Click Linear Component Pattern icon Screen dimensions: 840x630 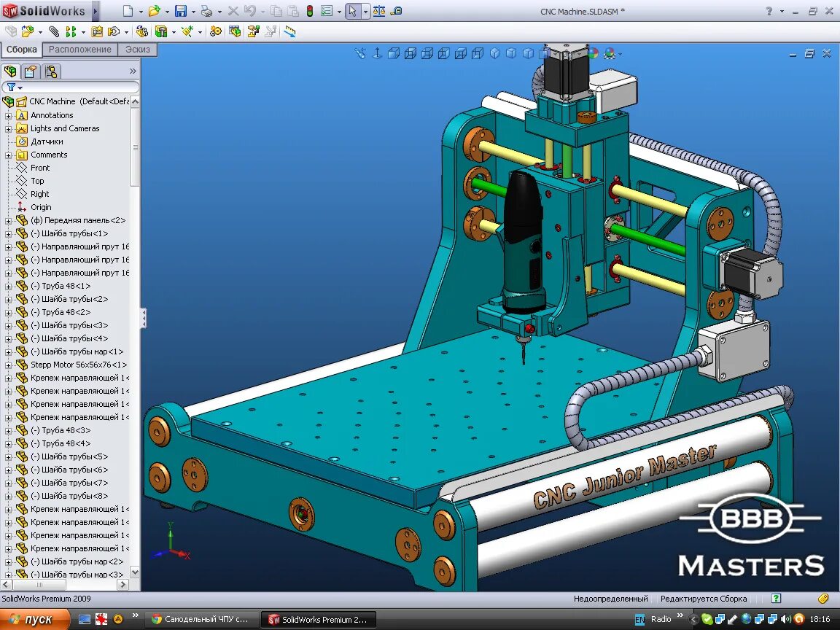71,31
